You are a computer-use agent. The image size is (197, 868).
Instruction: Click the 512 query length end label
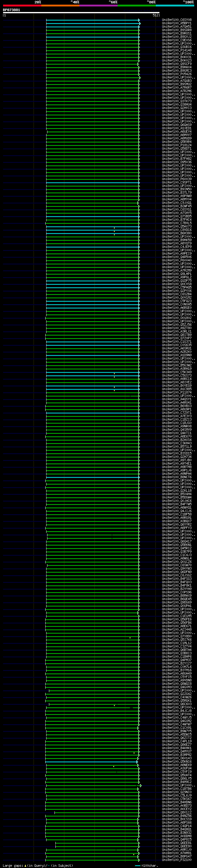pyautogui.click(x=155, y=15)
